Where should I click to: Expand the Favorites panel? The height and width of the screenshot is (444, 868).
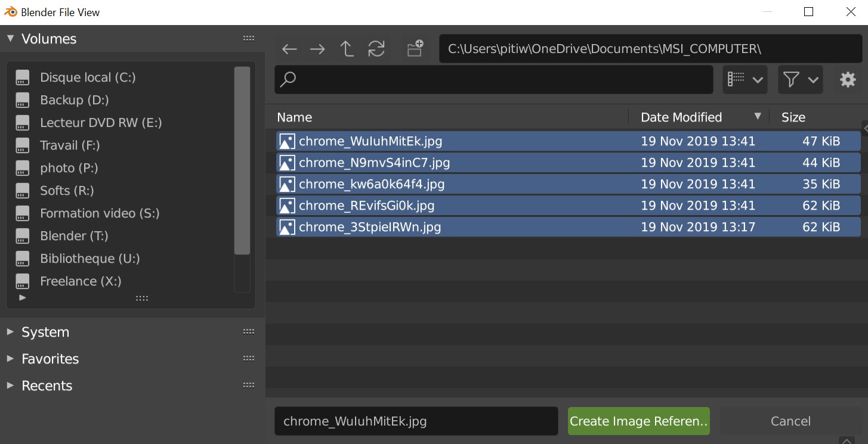[10, 359]
